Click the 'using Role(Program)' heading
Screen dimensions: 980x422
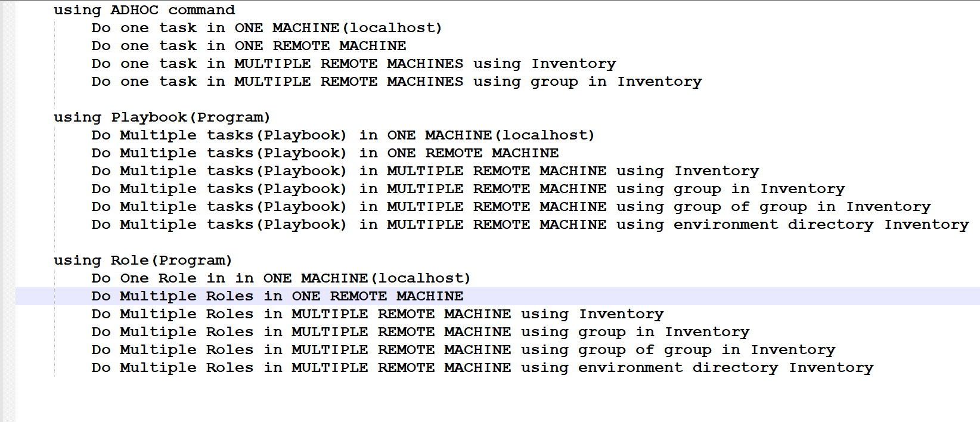pos(143,260)
